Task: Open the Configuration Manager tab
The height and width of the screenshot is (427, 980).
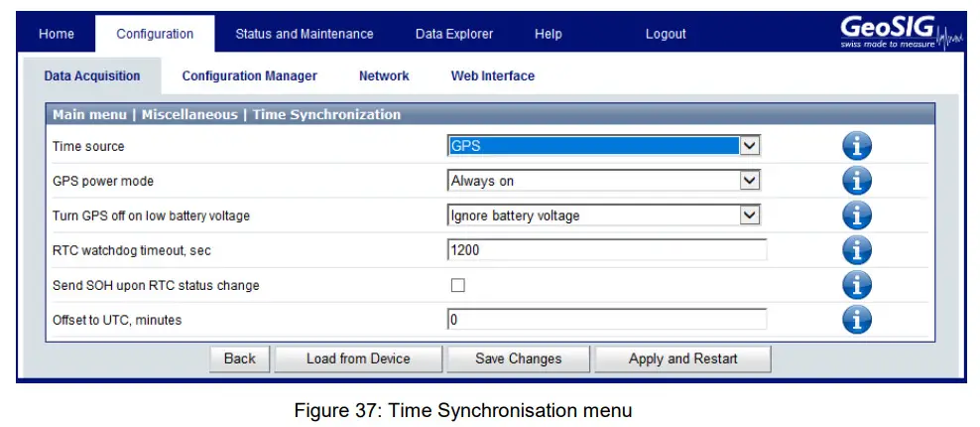Action: 250,75
